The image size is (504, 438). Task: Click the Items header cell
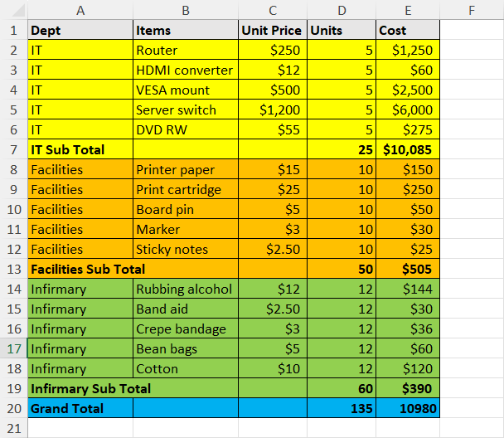point(186,30)
